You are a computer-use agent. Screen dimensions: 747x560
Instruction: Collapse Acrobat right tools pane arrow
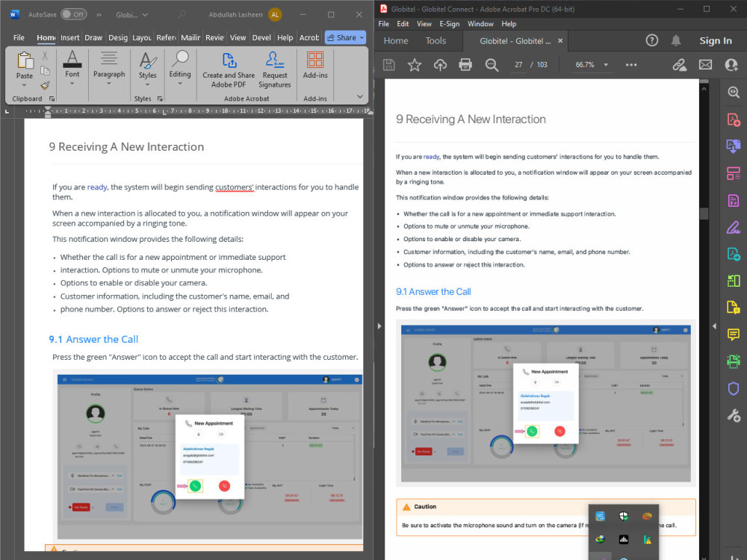tap(714, 326)
